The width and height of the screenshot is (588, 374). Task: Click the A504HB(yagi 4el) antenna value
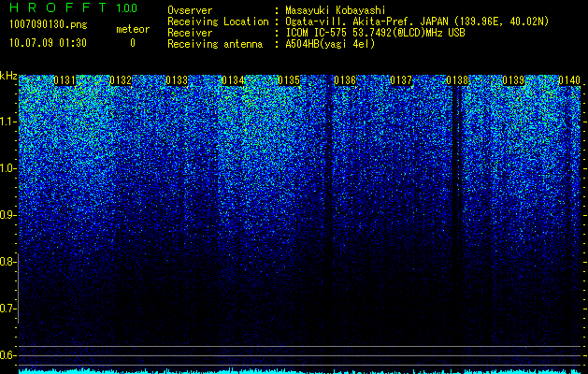[x=330, y=44]
